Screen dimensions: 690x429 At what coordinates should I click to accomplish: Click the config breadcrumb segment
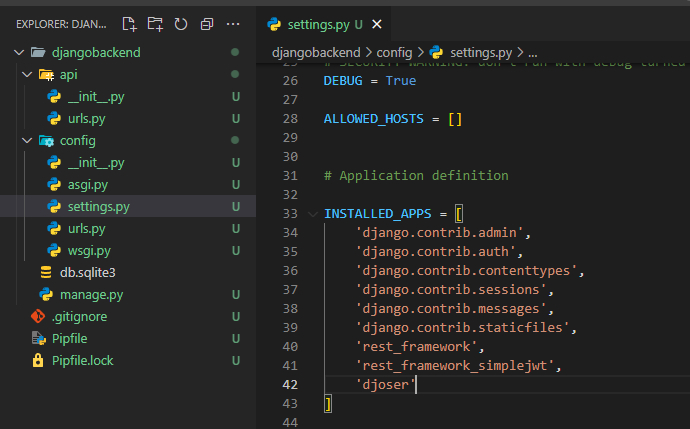tap(393, 51)
